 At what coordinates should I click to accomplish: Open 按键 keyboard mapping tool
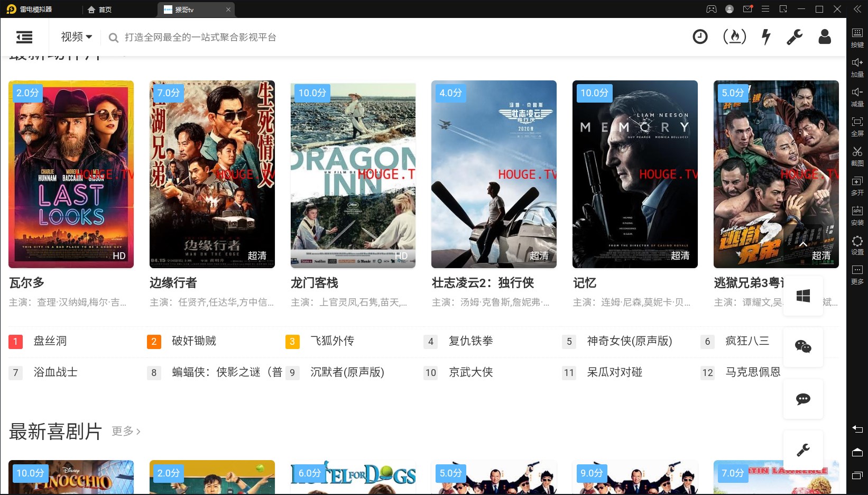[857, 37]
